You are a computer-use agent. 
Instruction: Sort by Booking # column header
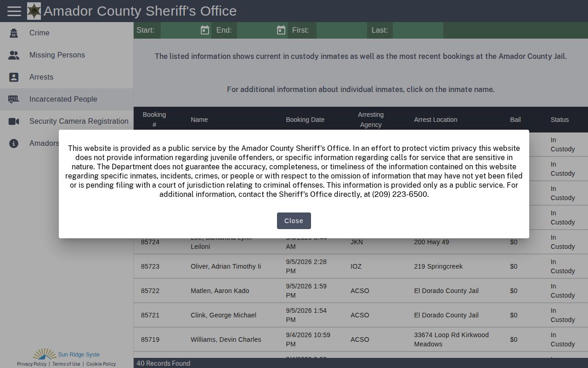pyautogui.click(x=154, y=120)
